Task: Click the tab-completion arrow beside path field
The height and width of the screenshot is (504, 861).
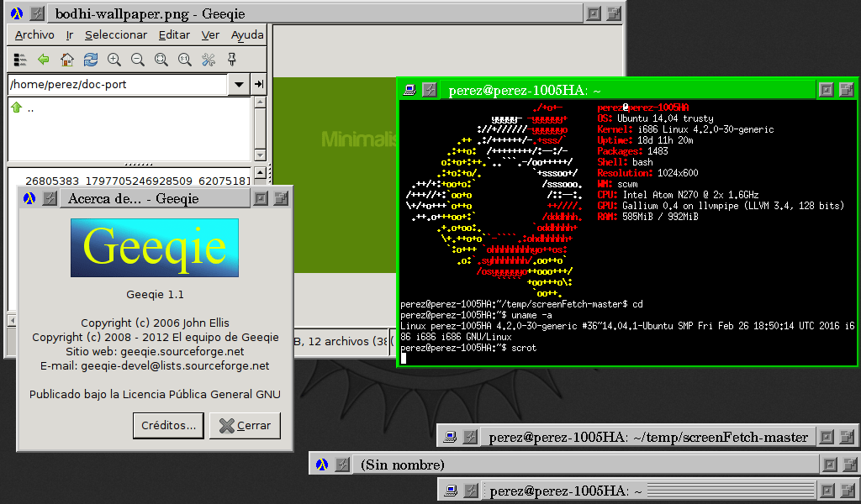Action: pyautogui.click(x=259, y=85)
